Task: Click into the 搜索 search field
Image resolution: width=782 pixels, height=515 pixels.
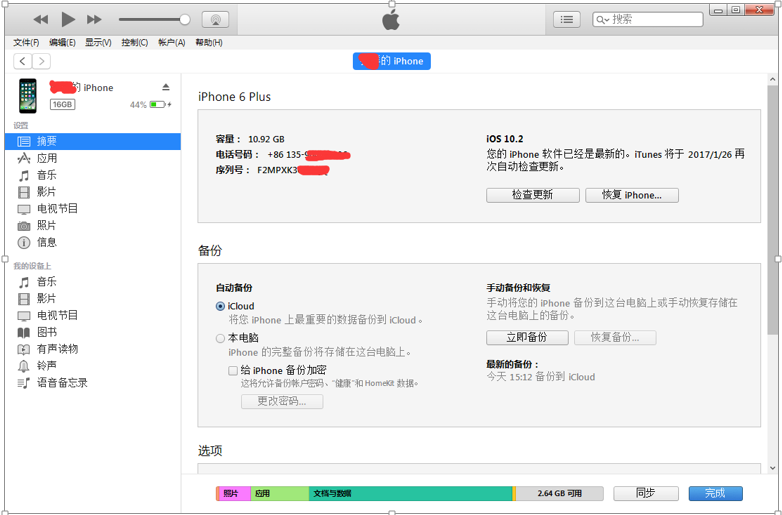Action: tap(648, 19)
